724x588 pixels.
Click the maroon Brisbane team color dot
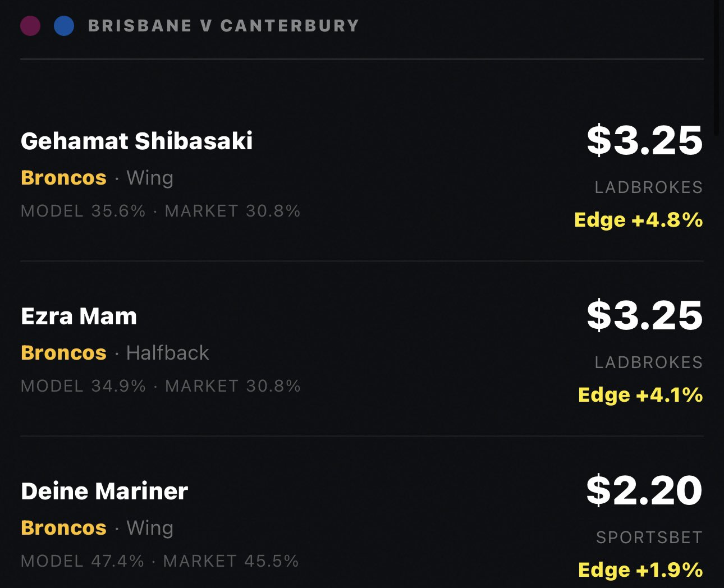click(30, 26)
